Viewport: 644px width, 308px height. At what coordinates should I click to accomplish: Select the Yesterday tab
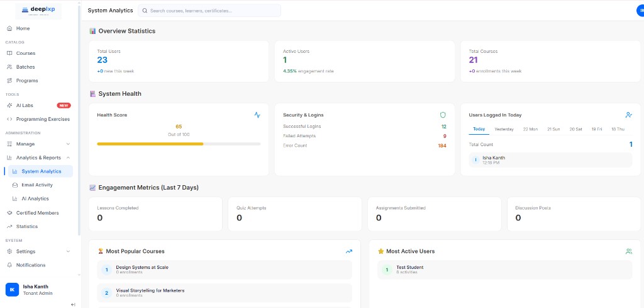(504, 129)
